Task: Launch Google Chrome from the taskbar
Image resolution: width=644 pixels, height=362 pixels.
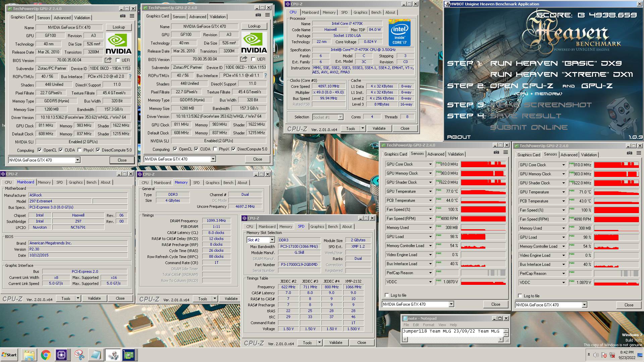Action: 46,355
